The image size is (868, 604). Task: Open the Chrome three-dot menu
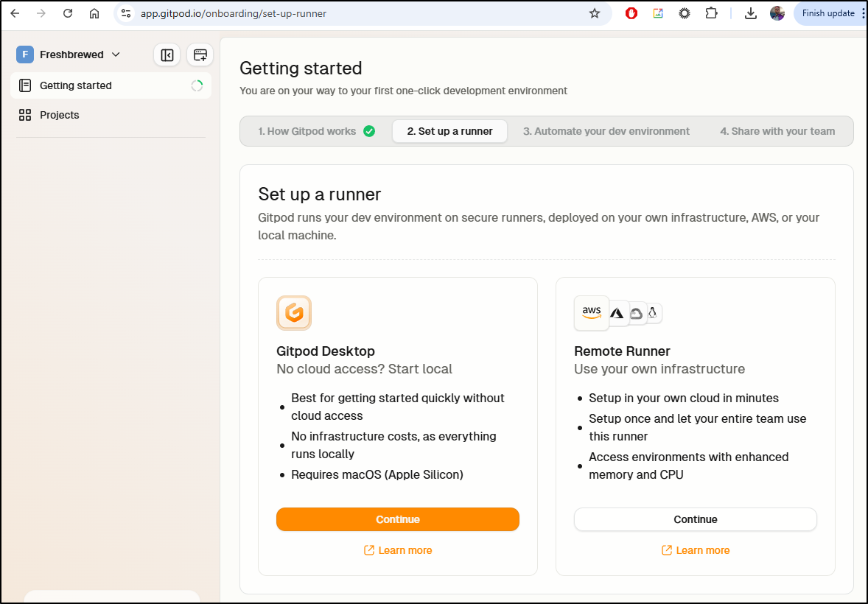click(863, 13)
